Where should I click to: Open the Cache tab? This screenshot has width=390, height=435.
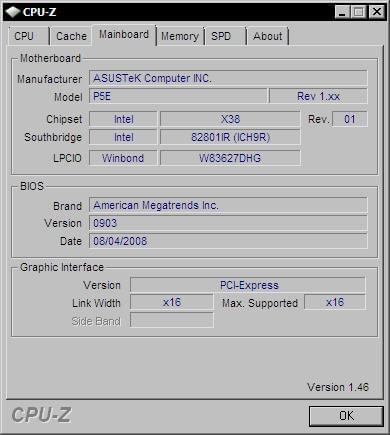pos(71,36)
